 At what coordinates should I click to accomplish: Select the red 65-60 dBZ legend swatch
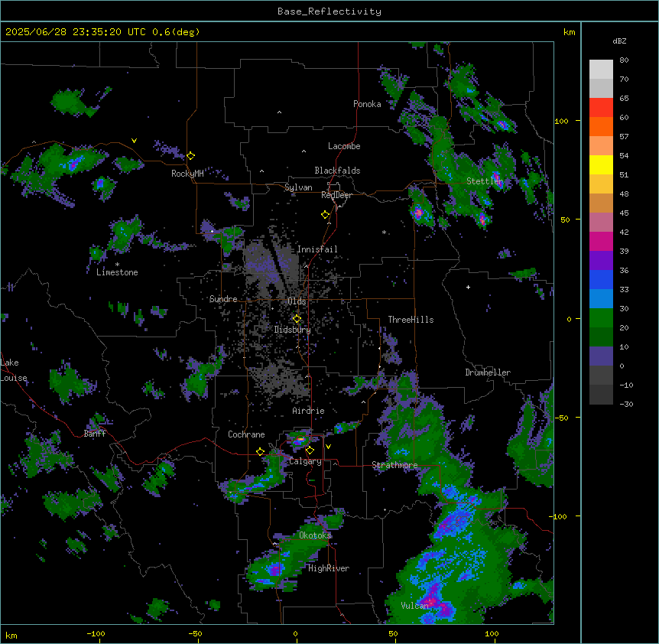click(601, 108)
